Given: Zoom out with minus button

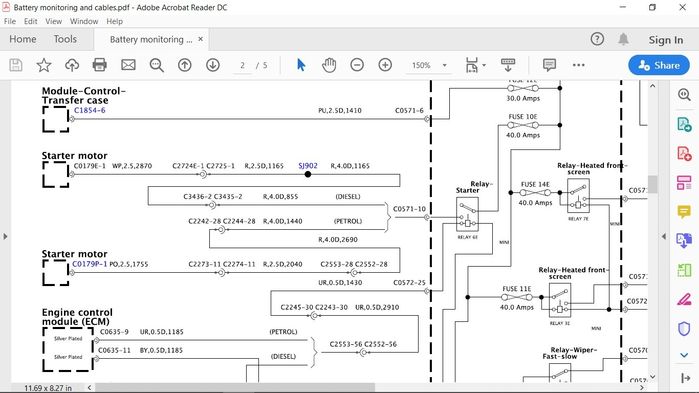Looking at the screenshot, I should (357, 65).
